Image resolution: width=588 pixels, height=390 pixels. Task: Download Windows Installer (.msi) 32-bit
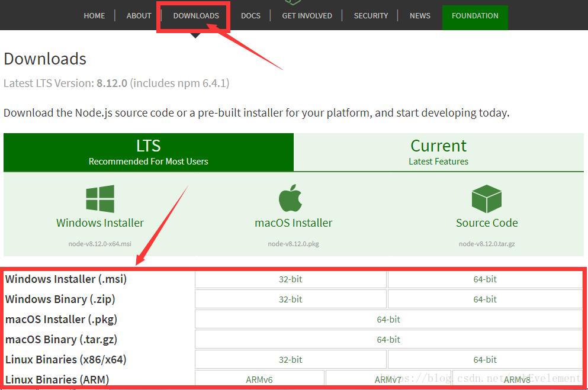[291, 279]
